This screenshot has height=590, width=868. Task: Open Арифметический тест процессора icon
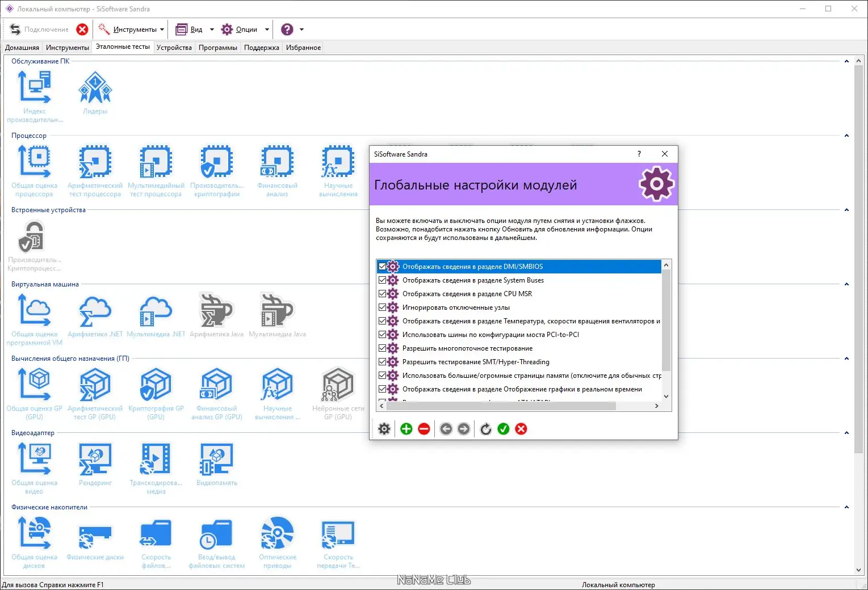tap(95, 162)
